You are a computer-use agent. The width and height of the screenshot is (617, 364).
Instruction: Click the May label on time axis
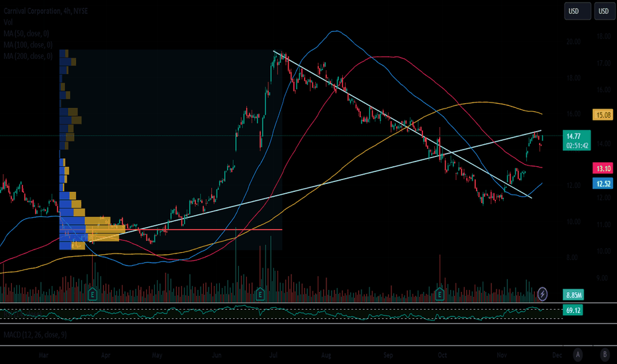click(x=157, y=355)
